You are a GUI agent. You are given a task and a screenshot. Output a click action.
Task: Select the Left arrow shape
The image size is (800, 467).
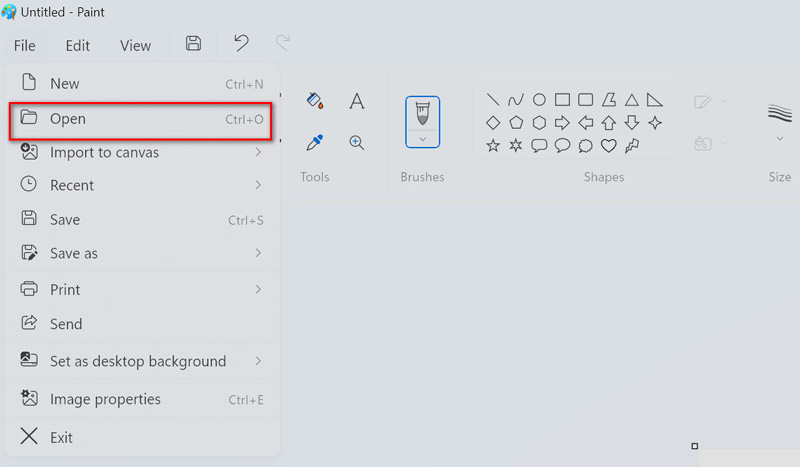tap(586, 122)
